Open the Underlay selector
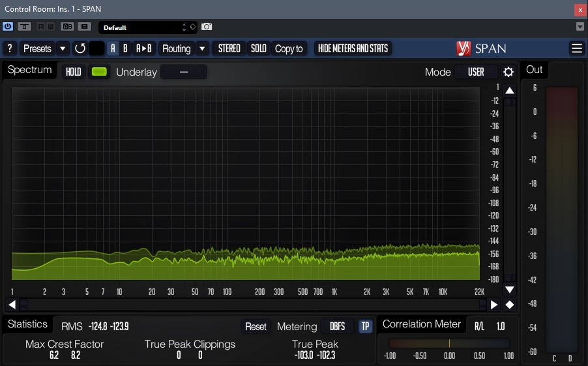This screenshot has width=588, height=366. [183, 72]
